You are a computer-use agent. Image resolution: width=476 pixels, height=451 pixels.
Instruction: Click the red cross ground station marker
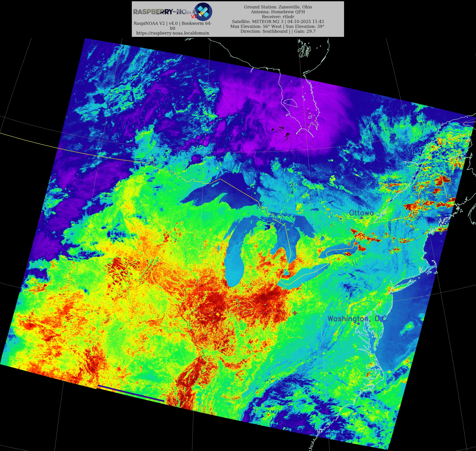(x=295, y=313)
